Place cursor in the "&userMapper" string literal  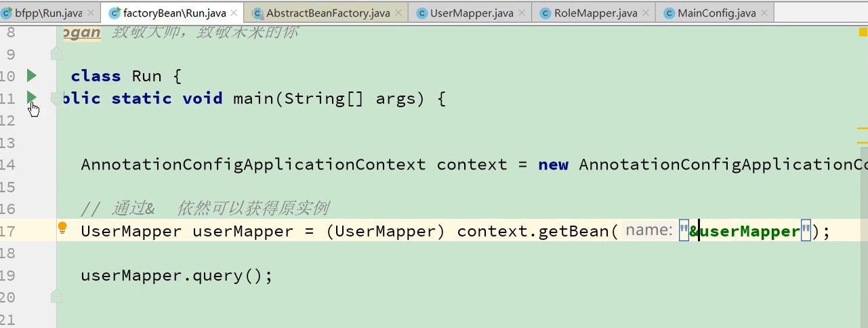[745, 231]
